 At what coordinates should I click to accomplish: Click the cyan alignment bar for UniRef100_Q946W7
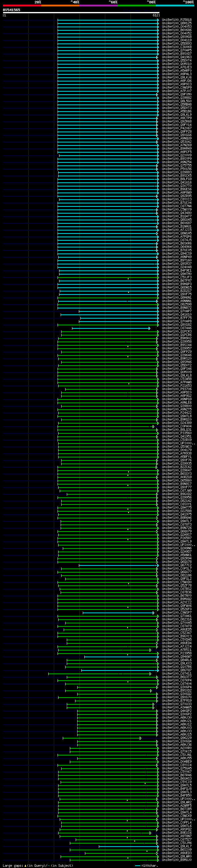pyautogui.click(x=122, y=656)
